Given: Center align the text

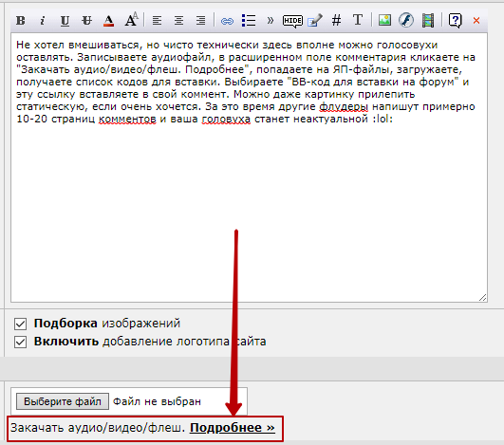Looking at the screenshot, I should [x=178, y=21].
